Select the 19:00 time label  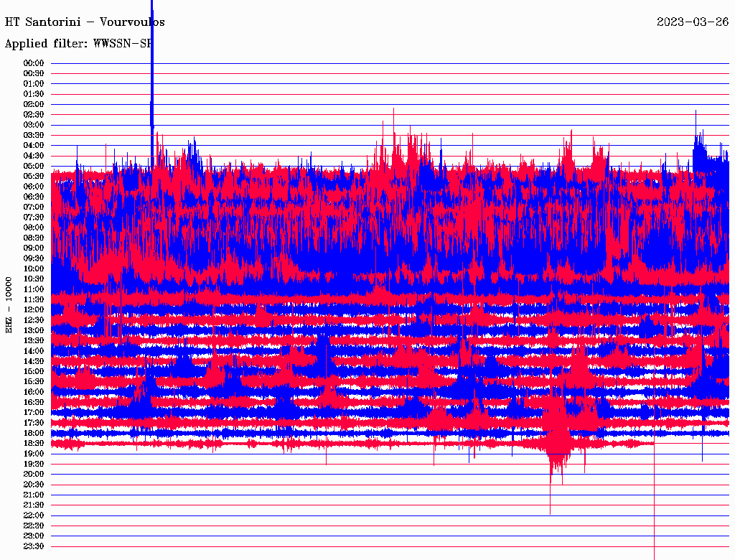coord(34,454)
